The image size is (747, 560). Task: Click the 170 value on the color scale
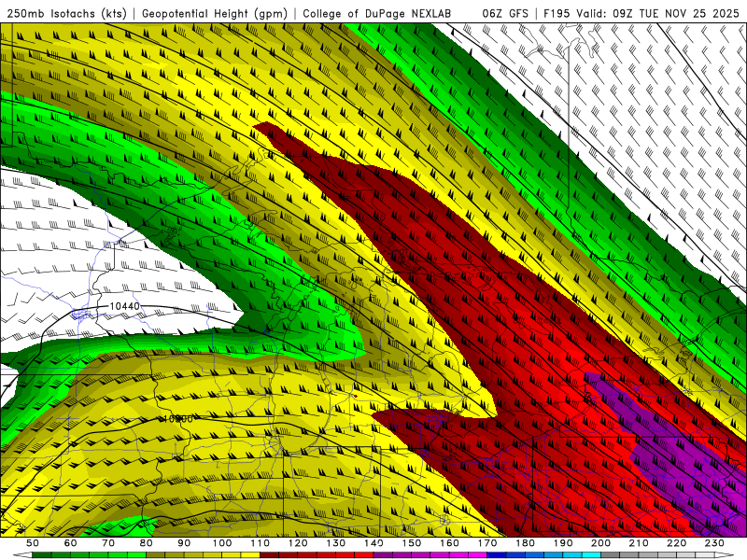coord(487,543)
